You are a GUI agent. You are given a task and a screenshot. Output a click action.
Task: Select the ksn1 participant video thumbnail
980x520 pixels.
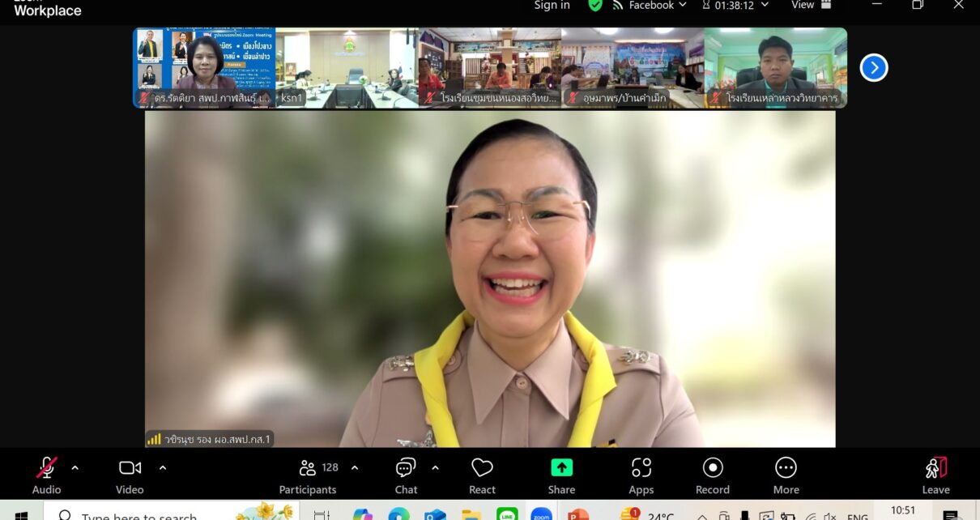[347, 68]
